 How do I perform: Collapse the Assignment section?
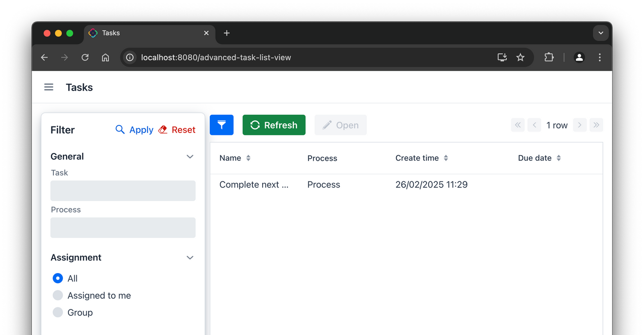pyautogui.click(x=190, y=257)
